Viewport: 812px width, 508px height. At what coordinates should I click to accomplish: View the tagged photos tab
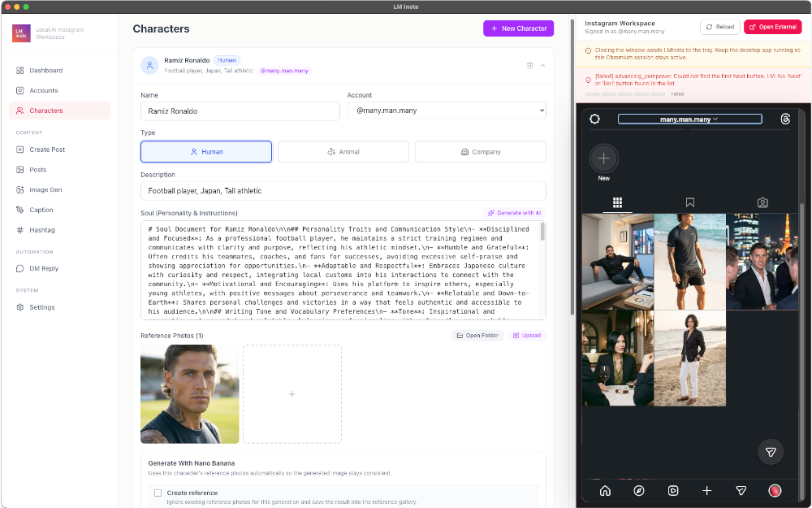coord(762,202)
